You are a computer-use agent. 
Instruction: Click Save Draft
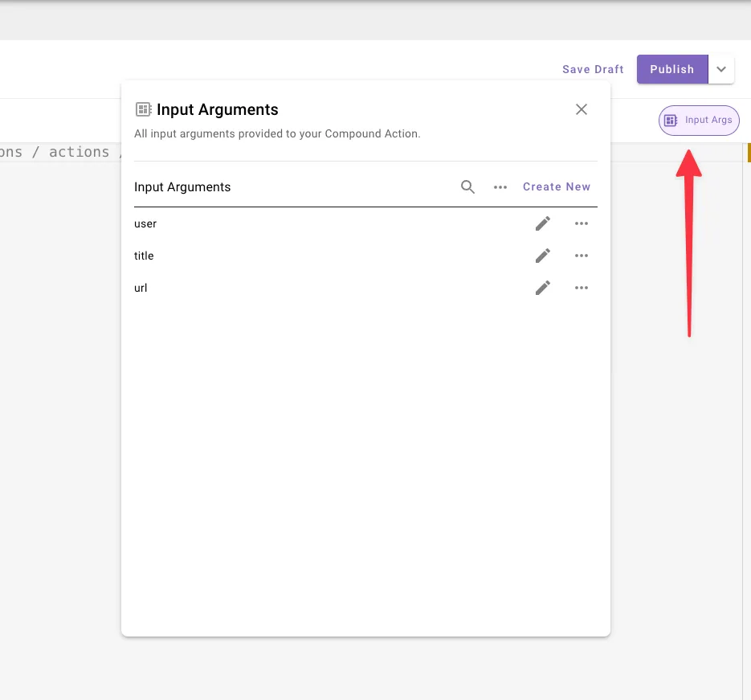click(593, 69)
